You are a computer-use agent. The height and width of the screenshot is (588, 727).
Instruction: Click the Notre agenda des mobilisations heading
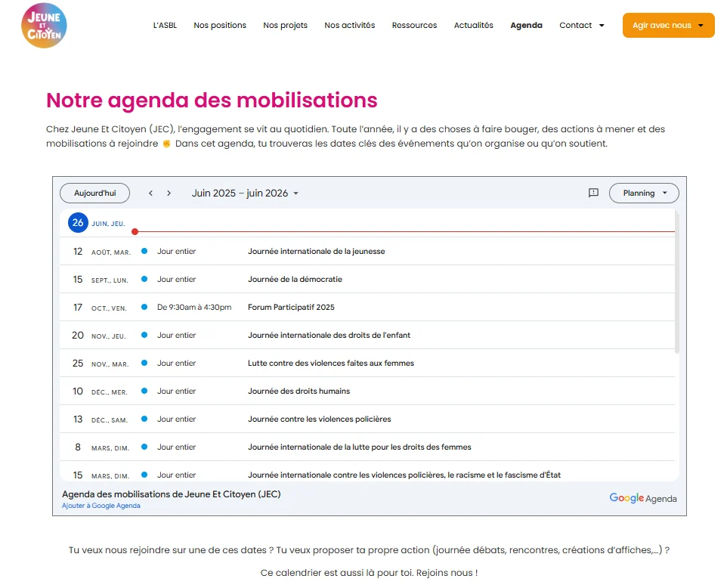pyautogui.click(x=212, y=101)
